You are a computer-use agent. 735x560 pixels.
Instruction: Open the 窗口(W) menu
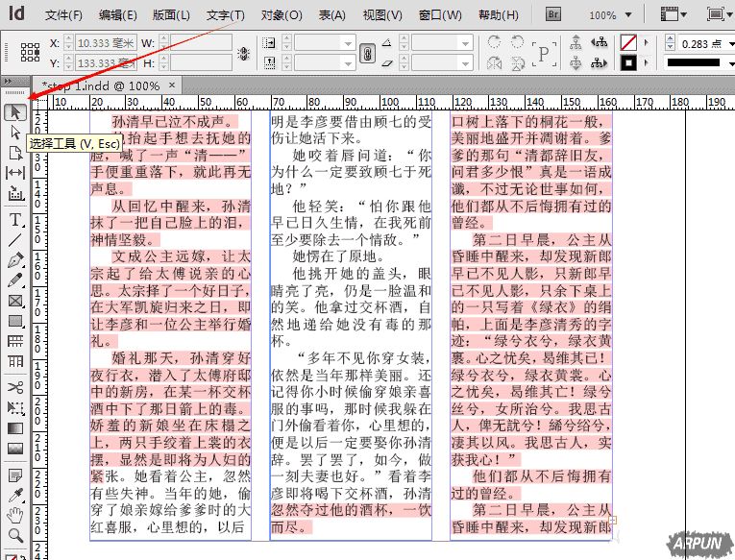[440, 15]
